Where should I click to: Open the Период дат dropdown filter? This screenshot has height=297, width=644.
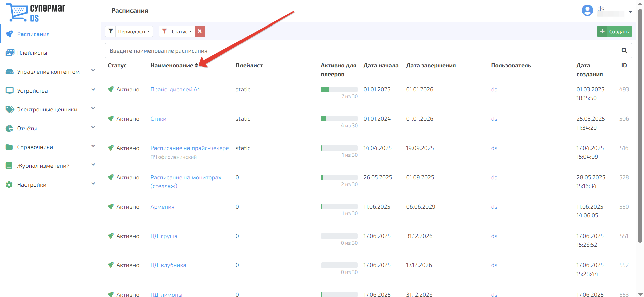pyautogui.click(x=134, y=31)
